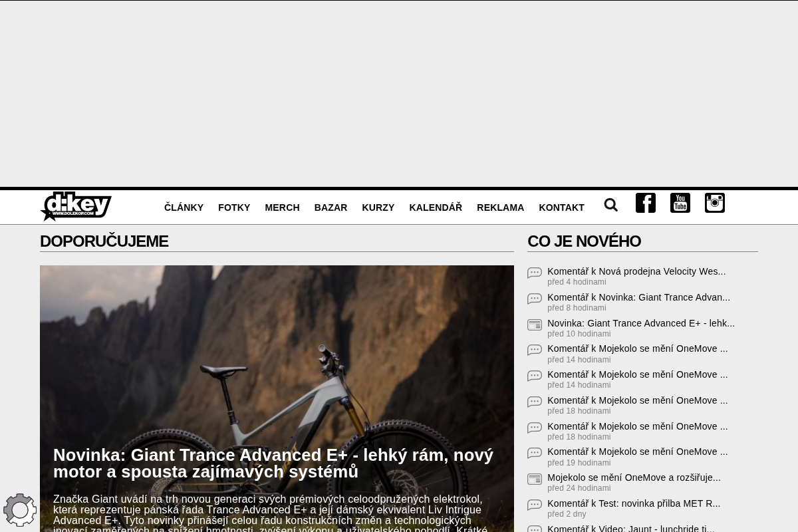Click comment icon beside Nová prodejna Velocity entry

tap(535, 273)
